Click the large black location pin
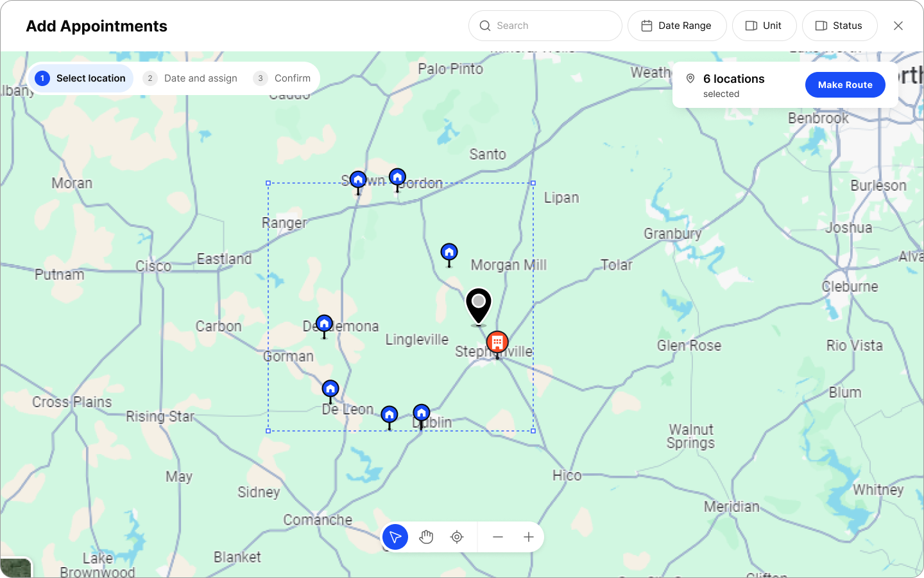 (x=479, y=304)
